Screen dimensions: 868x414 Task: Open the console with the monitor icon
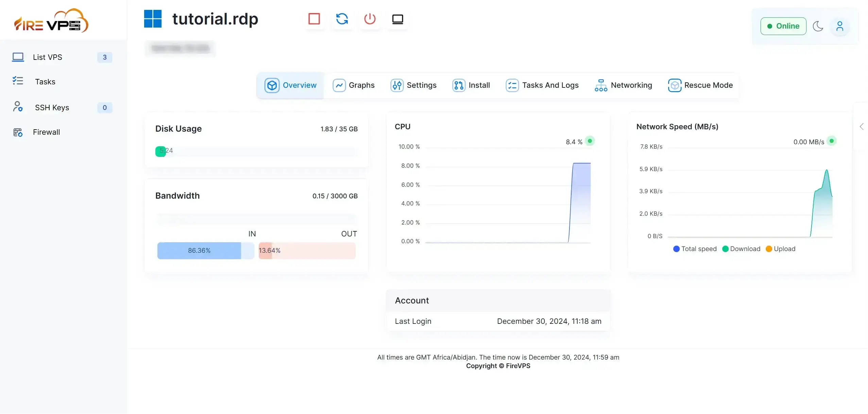[397, 19]
